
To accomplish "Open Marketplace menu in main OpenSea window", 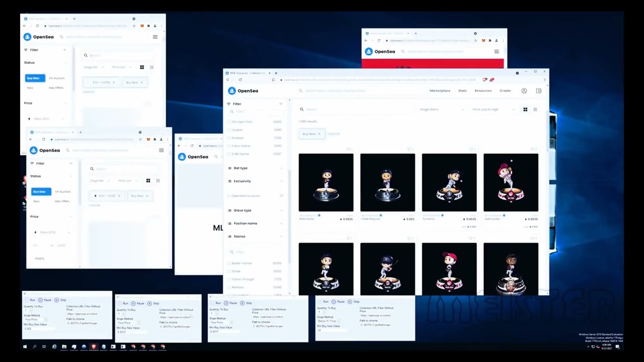I will pyautogui.click(x=440, y=91).
